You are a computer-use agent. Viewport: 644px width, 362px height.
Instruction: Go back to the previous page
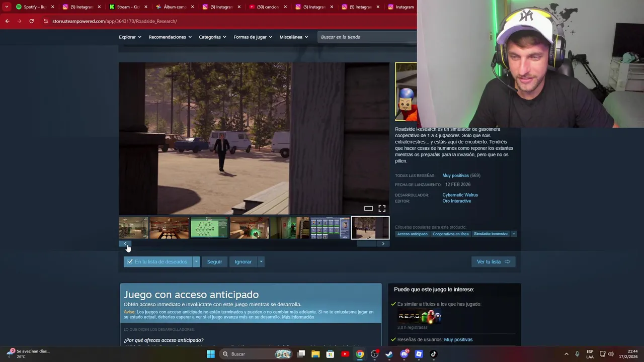[7, 21]
